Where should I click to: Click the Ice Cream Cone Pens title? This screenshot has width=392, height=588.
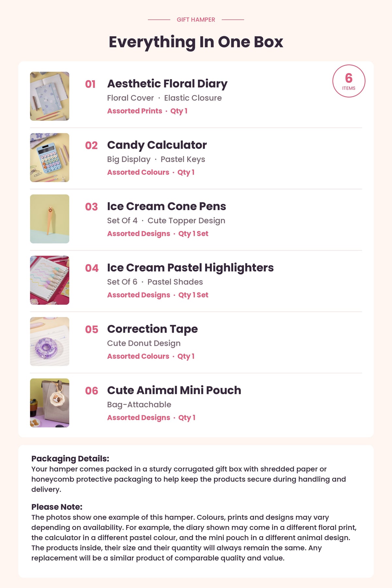[167, 206]
